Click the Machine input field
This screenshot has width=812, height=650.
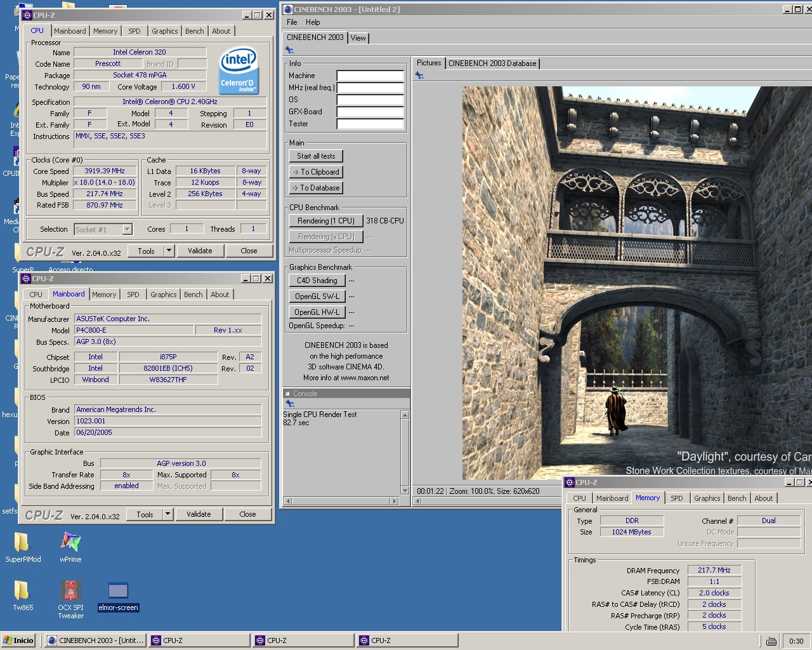point(370,76)
